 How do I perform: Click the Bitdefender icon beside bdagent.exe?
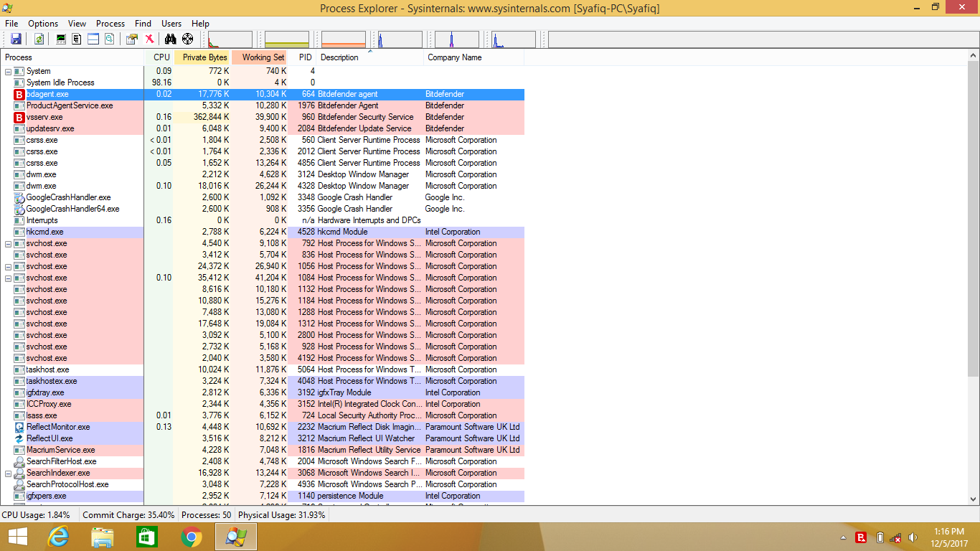(x=19, y=94)
